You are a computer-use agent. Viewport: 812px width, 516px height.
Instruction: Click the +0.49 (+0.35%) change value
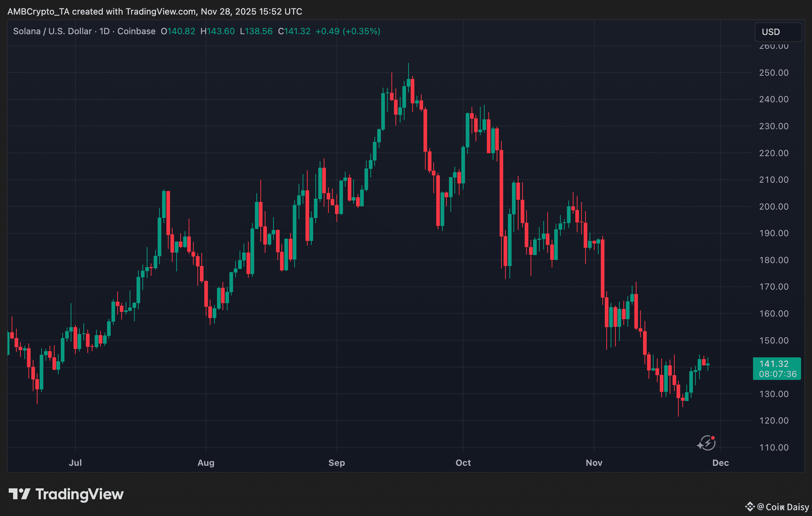(x=348, y=31)
